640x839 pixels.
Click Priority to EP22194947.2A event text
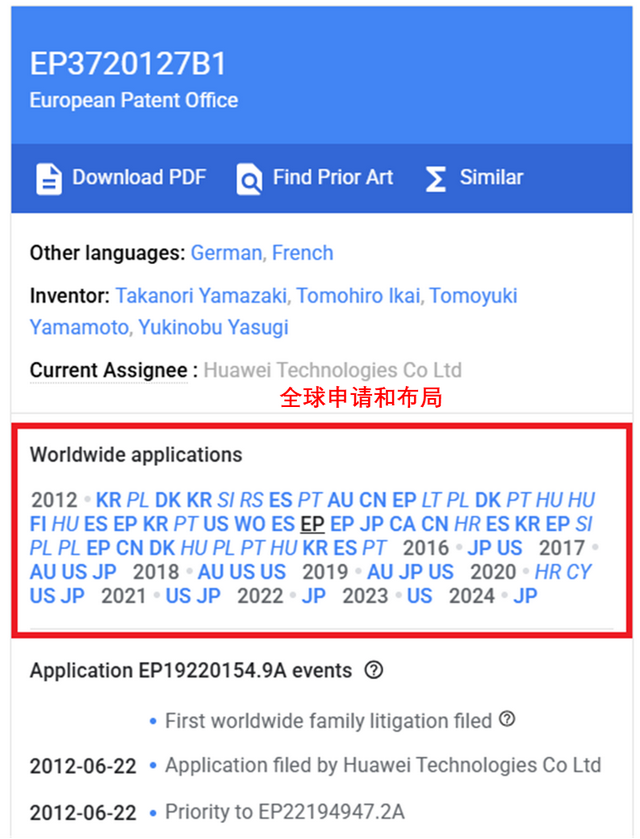click(285, 812)
